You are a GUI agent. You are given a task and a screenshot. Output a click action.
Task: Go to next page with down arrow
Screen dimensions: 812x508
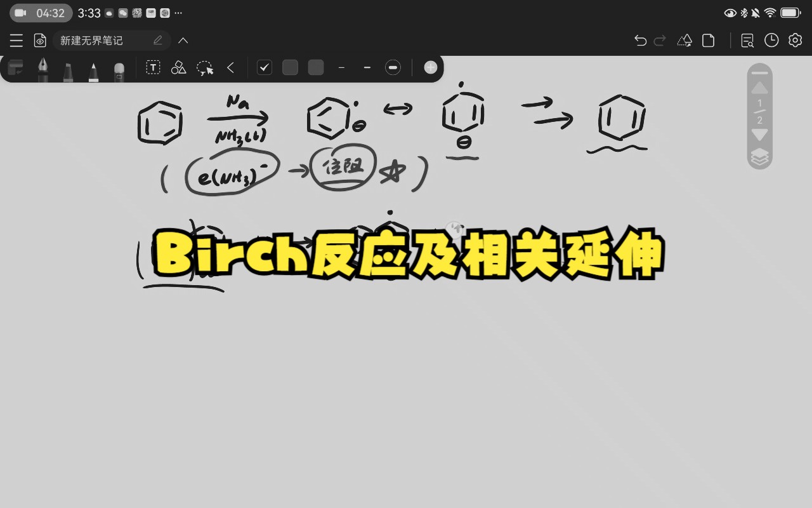[x=759, y=135]
